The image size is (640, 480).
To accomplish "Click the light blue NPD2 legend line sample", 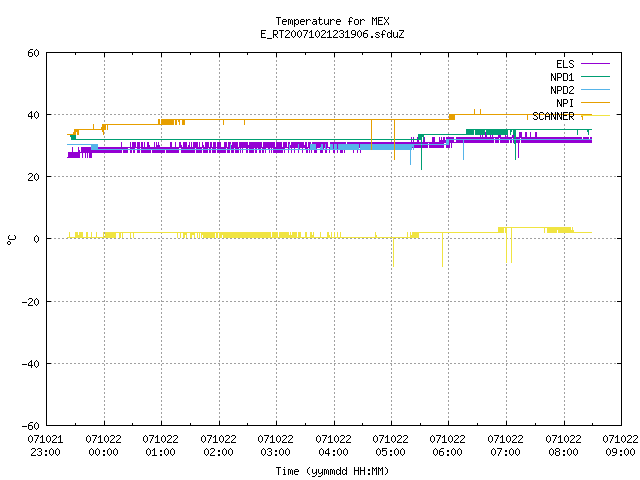I will click(595, 89).
